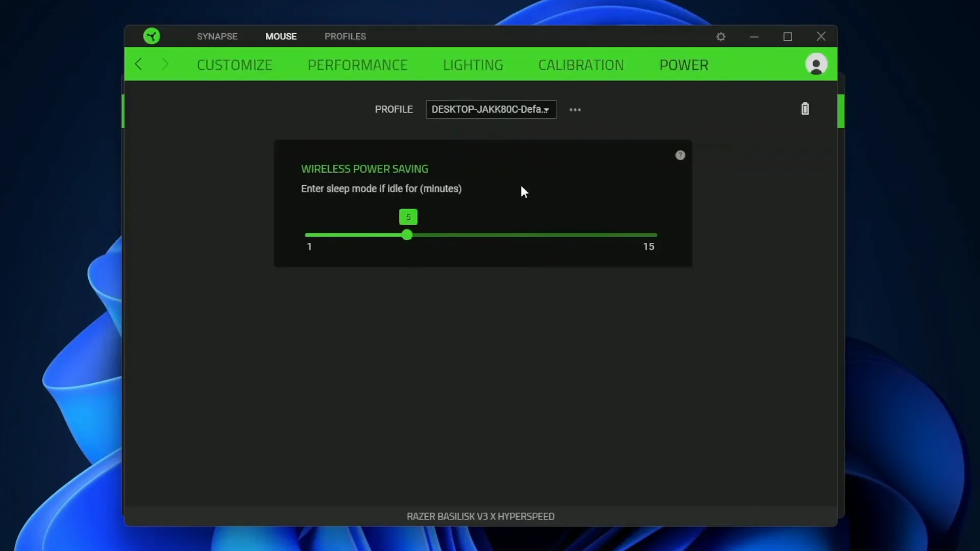Click the sleep mode slider handle
Image resolution: width=980 pixels, height=551 pixels.
click(407, 235)
